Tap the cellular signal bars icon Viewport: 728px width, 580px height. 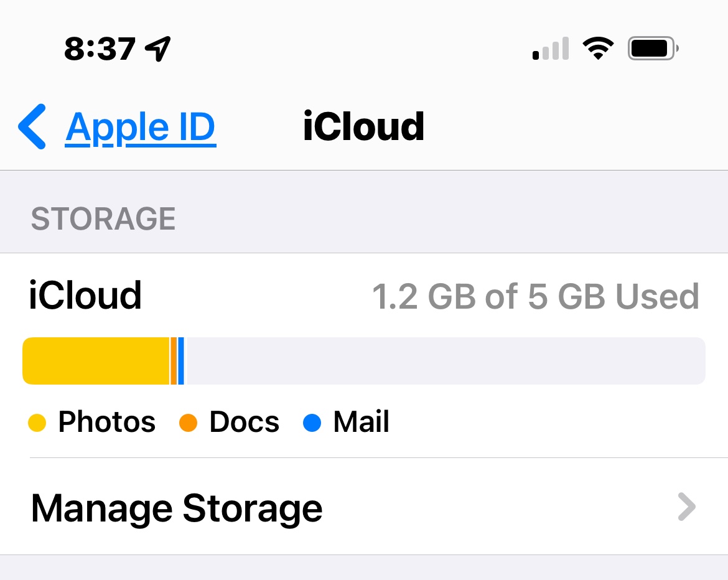551,49
